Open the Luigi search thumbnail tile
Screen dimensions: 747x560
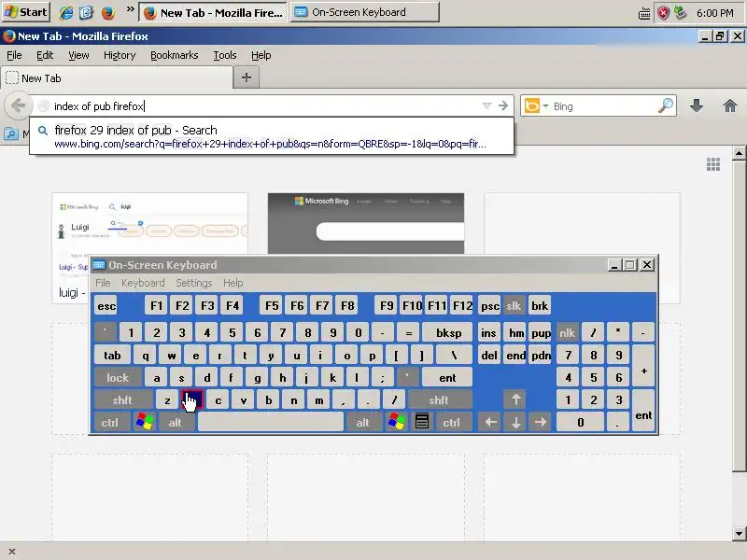(x=149, y=223)
